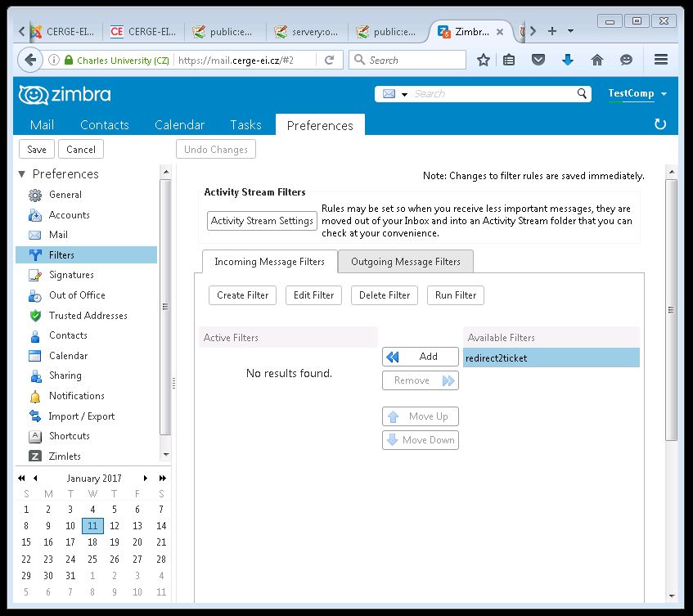Jump to previous year in mini calendar
Viewport: 693px width, 616px height.
[x=21, y=478]
